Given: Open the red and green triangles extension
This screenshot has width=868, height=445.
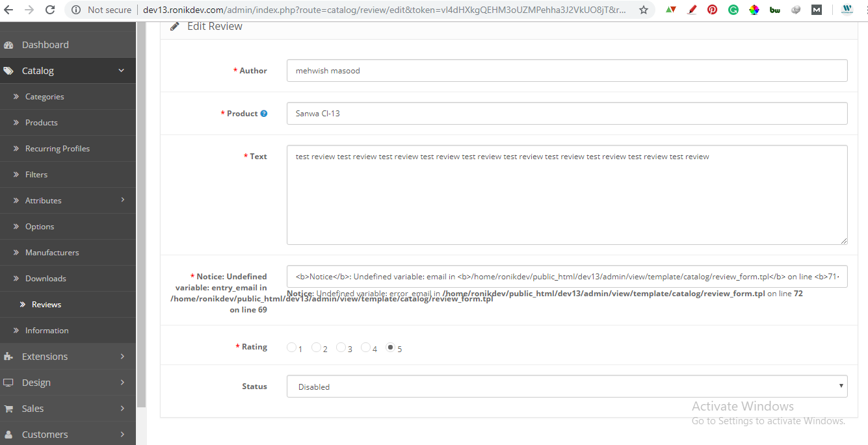Looking at the screenshot, I should pos(671,10).
